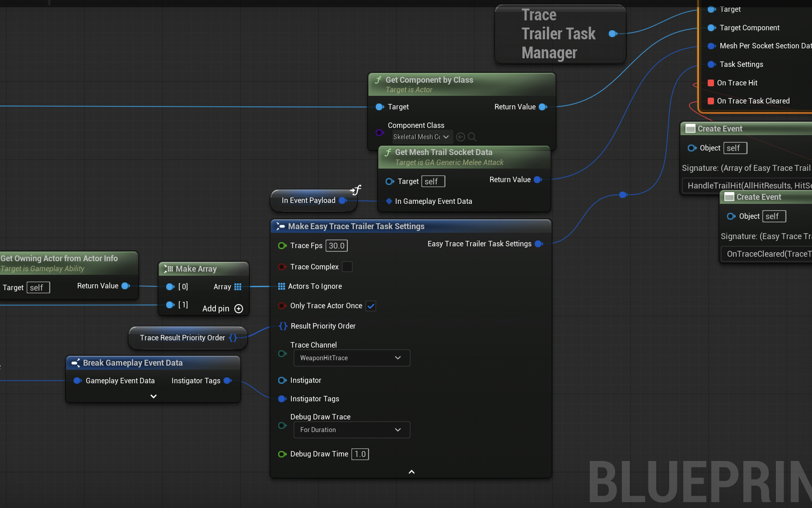Viewport: 812px width, 508px height.
Task: Expand the Break Gameplay Event Data node
Action: click(154, 396)
